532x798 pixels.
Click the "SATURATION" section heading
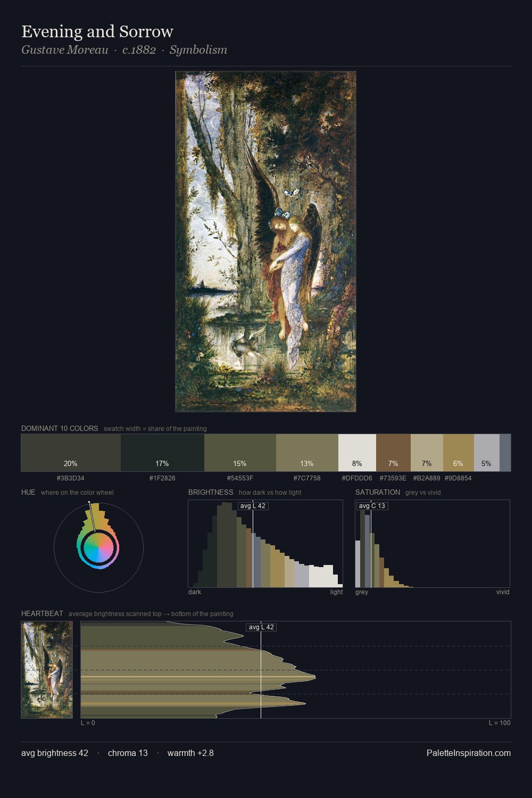[x=378, y=492]
